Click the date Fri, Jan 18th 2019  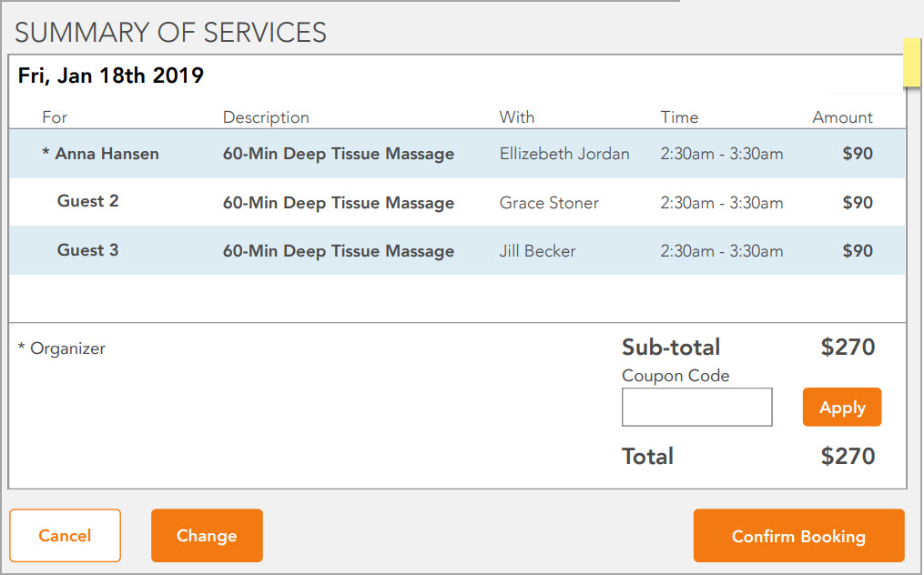click(110, 76)
